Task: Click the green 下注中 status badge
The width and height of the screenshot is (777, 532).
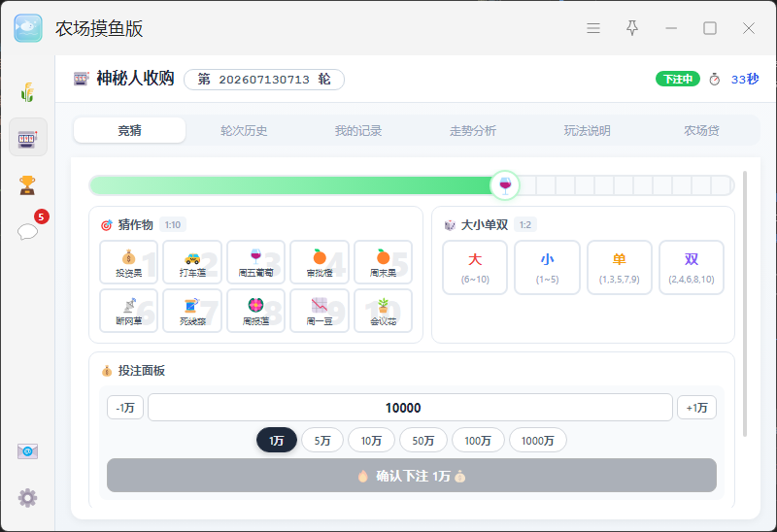Action: click(x=677, y=79)
